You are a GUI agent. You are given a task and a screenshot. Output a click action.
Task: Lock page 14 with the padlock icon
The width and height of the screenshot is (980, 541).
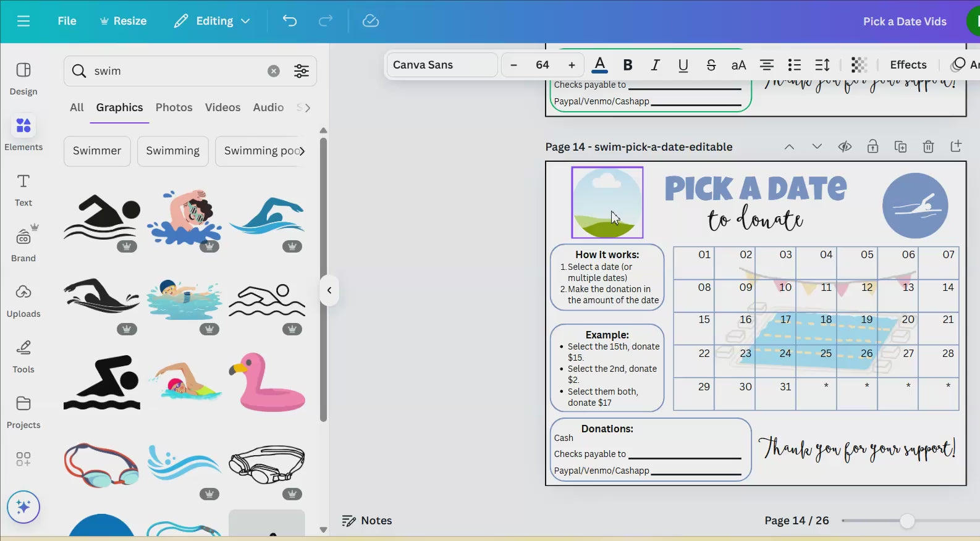(872, 146)
